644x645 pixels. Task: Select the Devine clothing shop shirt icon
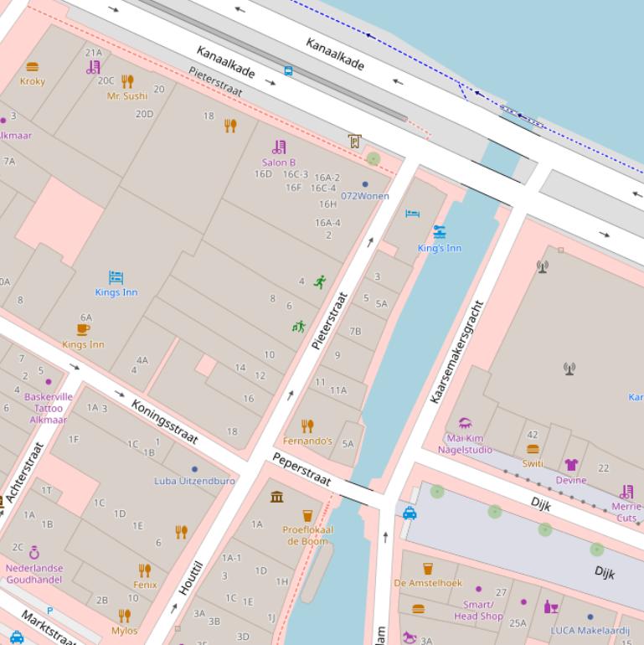pos(571,465)
